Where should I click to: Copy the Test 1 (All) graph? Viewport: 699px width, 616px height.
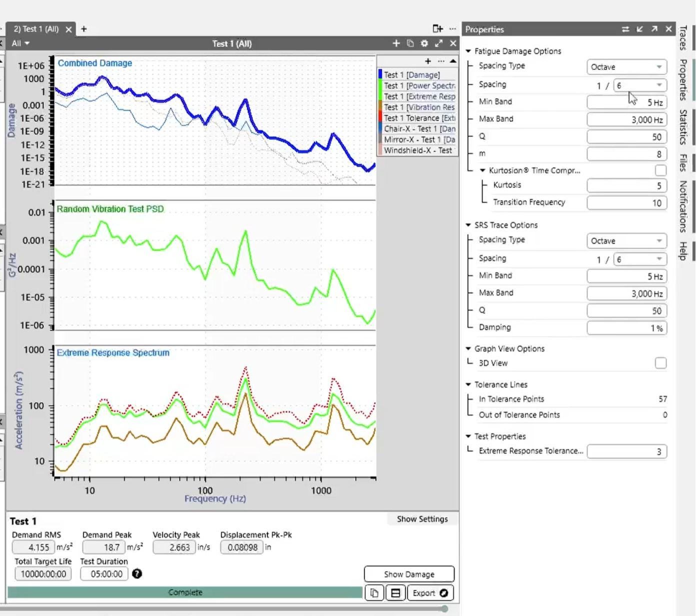pyautogui.click(x=410, y=43)
